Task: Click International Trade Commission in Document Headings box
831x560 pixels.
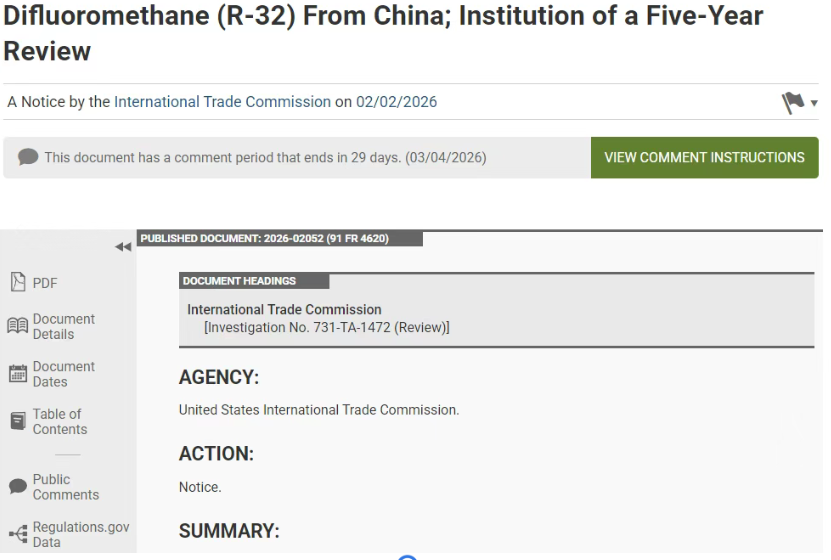Action: (284, 310)
